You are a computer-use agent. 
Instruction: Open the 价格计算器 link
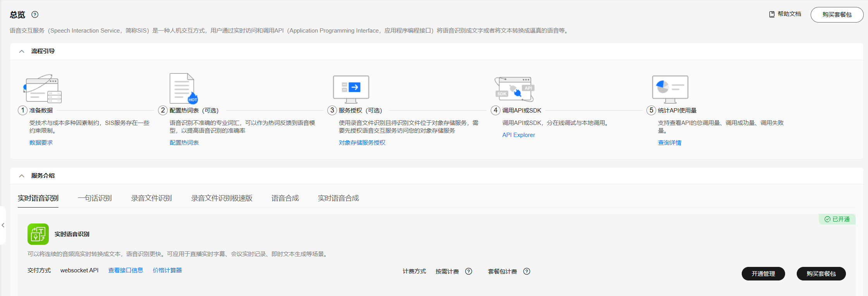(167, 270)
